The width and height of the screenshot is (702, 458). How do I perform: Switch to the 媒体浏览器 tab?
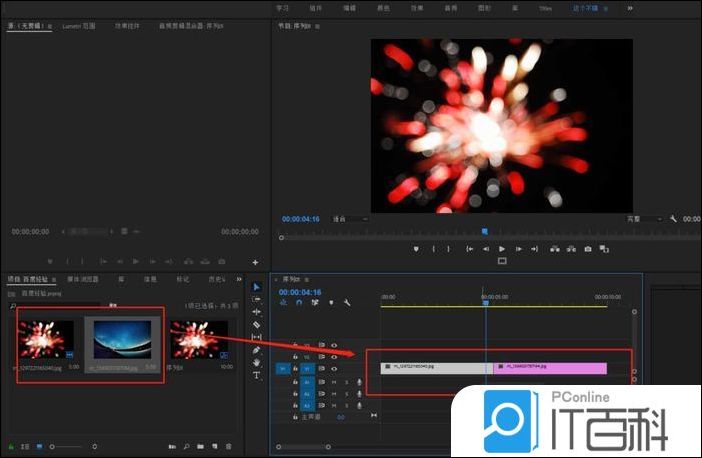pyautogui.click(x=82, y=279)
